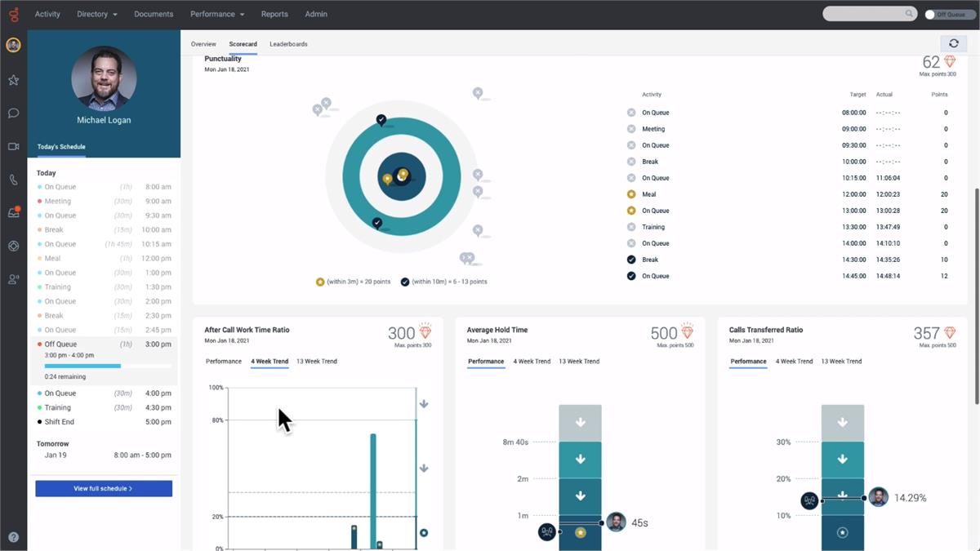Open the chat bubble icon
Viewport: 980px width, 551px height.
(13, 113)
